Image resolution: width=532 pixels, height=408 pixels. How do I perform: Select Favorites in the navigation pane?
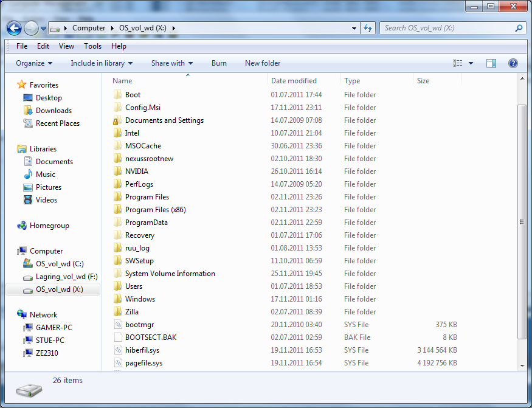pos(44,85)
